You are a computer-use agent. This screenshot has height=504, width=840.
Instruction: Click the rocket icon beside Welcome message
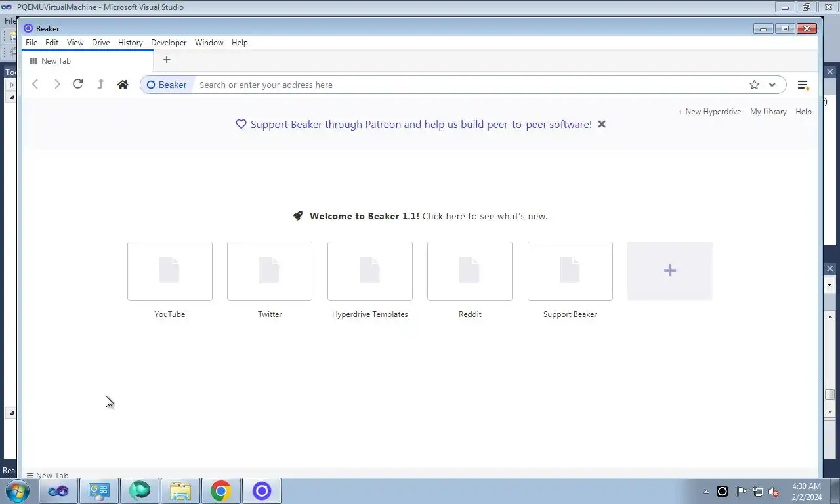coord(298,216)
